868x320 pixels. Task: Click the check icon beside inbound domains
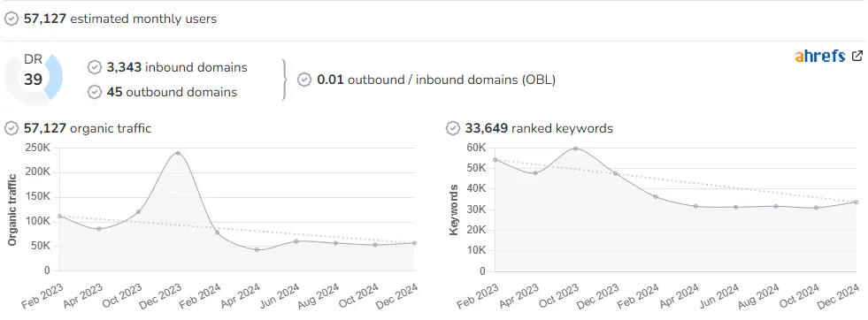(x=95, y=67)
